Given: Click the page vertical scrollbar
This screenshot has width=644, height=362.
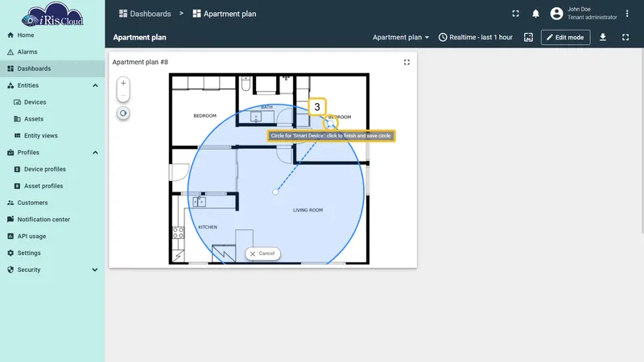Looking at the screenshot, I should (642, 142).
